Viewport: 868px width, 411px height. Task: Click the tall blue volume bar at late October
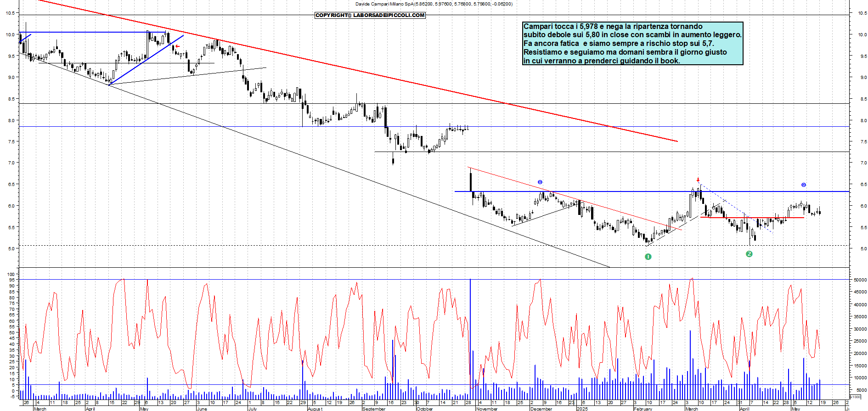tap(470, 339)
